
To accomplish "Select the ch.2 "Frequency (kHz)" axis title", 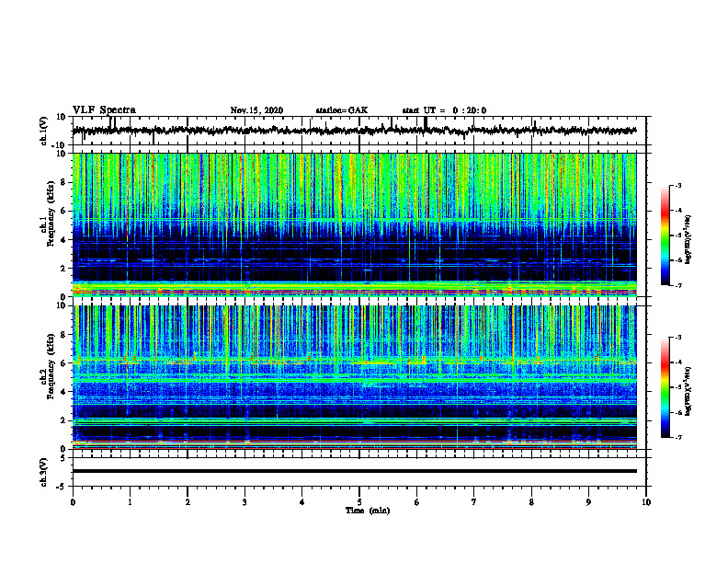I will coord(51,366).
